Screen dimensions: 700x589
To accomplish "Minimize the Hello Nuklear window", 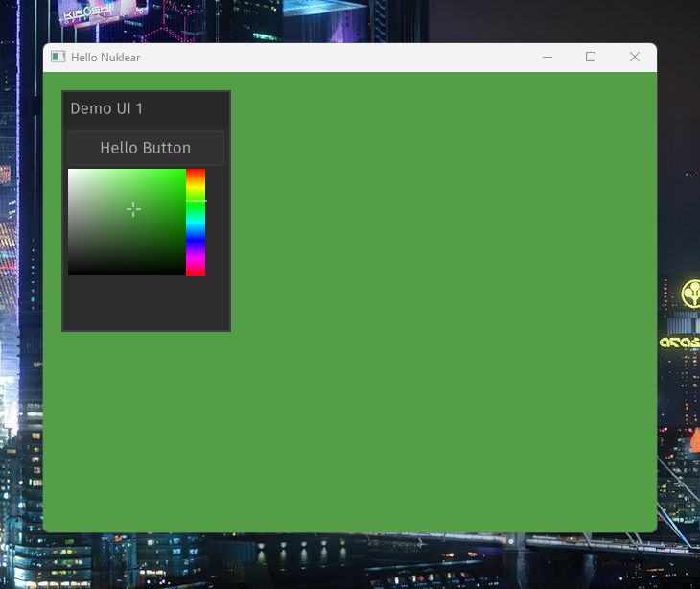I will [548, 58].
